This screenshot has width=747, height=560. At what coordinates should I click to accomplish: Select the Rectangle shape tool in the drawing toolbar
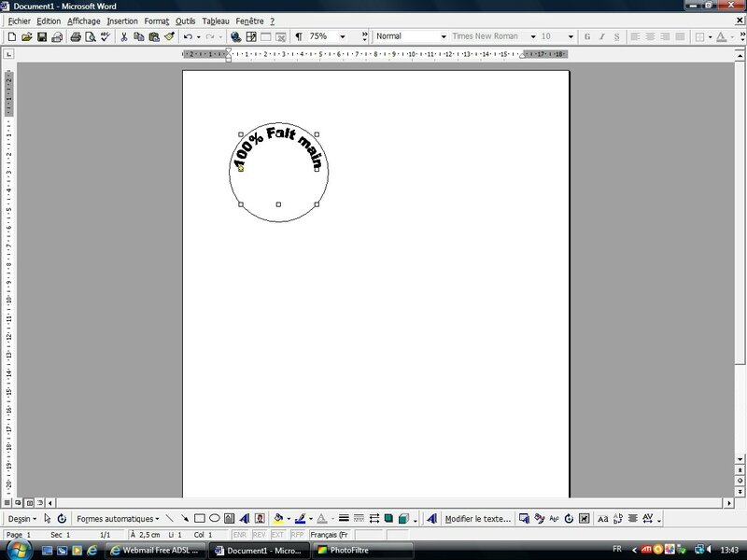tap(199, 518)
